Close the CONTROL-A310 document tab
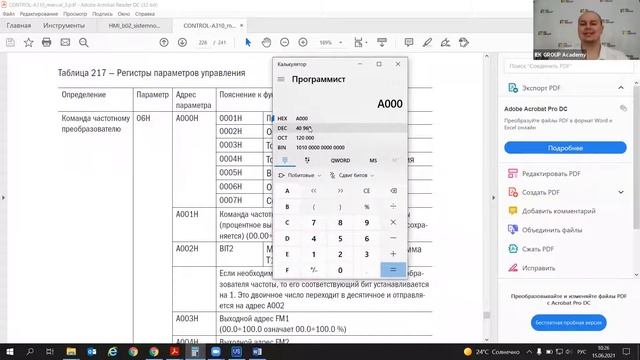The image size is (640, 360). (x=242, y=25)
